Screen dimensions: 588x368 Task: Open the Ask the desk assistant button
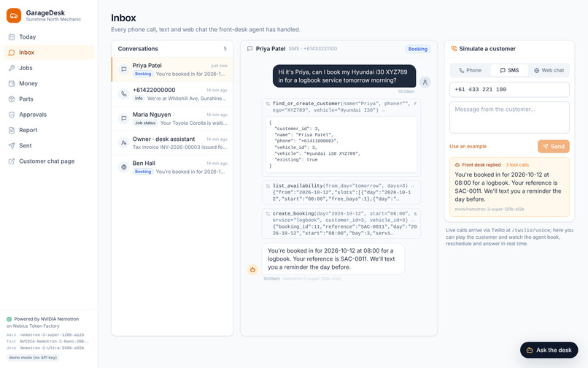click(x=549, y=350)
